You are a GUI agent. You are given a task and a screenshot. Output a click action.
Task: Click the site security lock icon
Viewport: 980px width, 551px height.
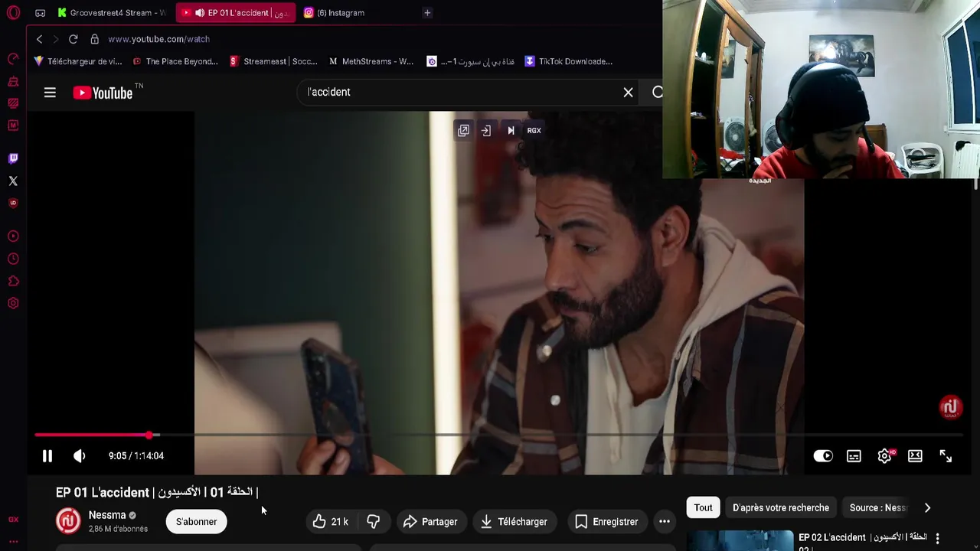point(94,39)
